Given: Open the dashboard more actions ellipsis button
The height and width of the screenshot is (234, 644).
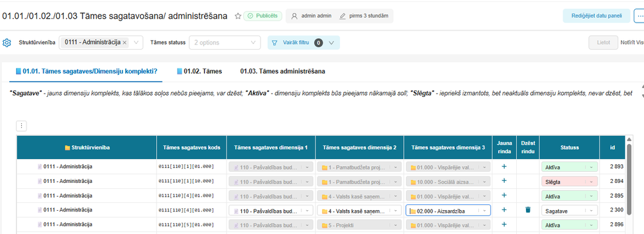Looking at the screenshot, I should pyautogui.click(x=639, y=16).
